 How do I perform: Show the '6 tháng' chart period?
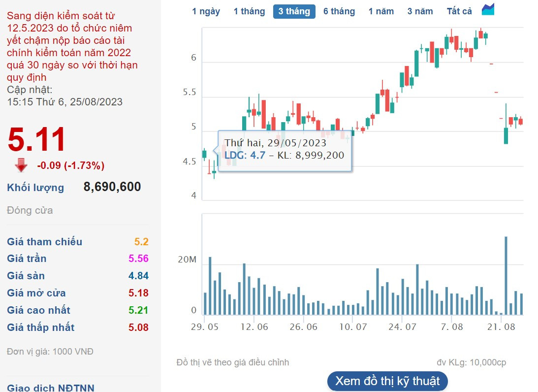click(339, 11)
